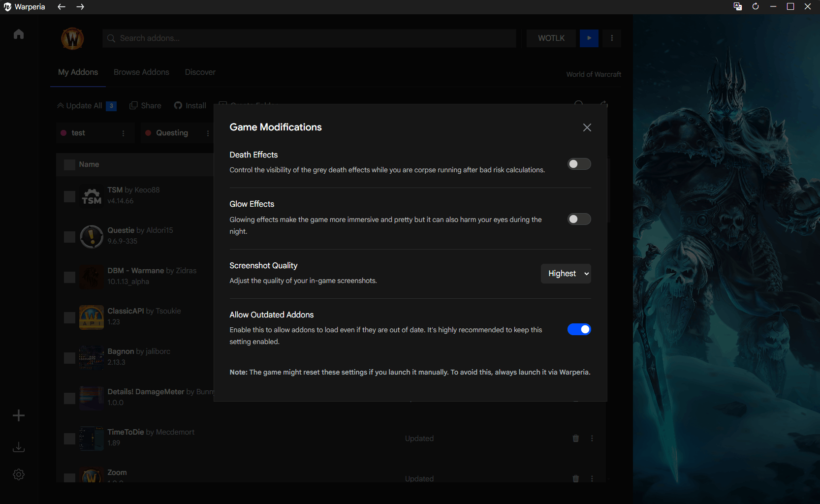Image resolution: width=820 pixels, height=504 pixels.
Task: Check the Bagnon addon checkbox
Action: (x=69, y=358)
